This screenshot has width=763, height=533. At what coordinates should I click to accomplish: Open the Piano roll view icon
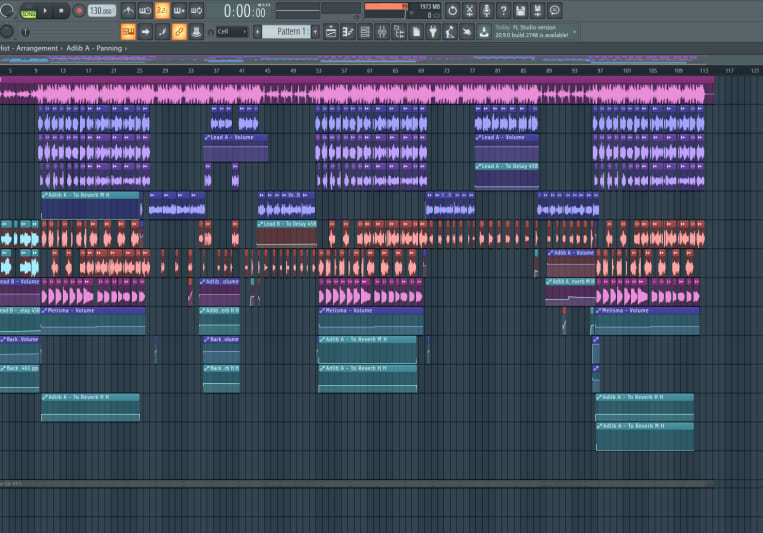(348, 32)
